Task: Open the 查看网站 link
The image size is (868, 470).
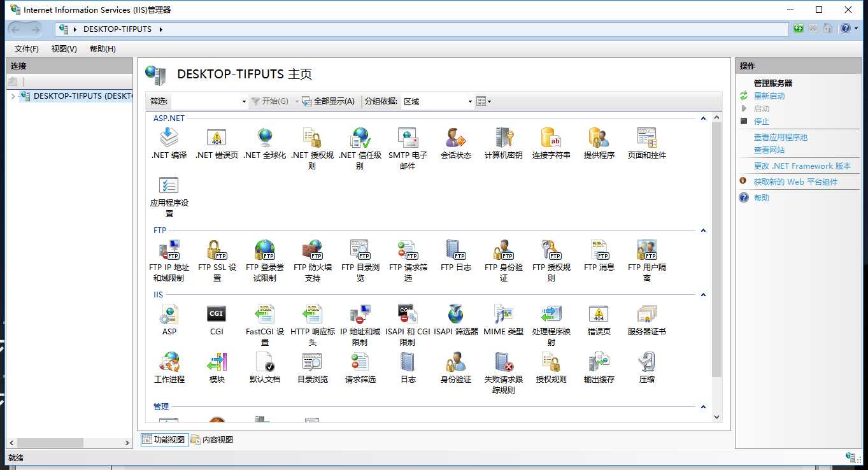Action: point(769,150)
